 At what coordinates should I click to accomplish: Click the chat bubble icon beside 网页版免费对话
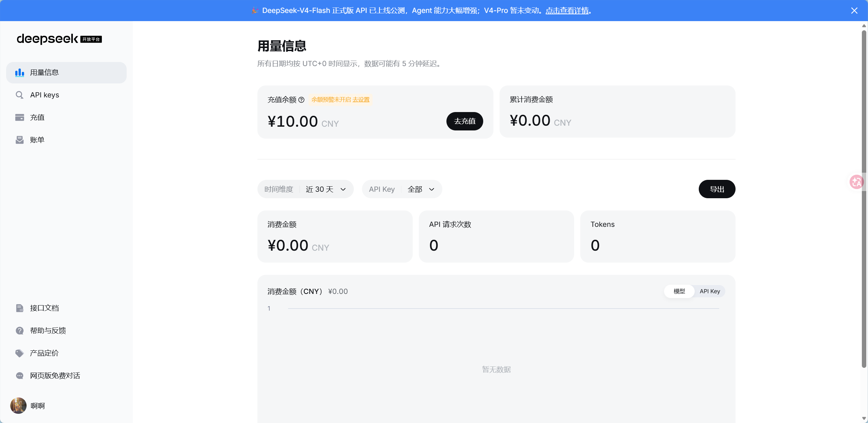pos(20,376)
